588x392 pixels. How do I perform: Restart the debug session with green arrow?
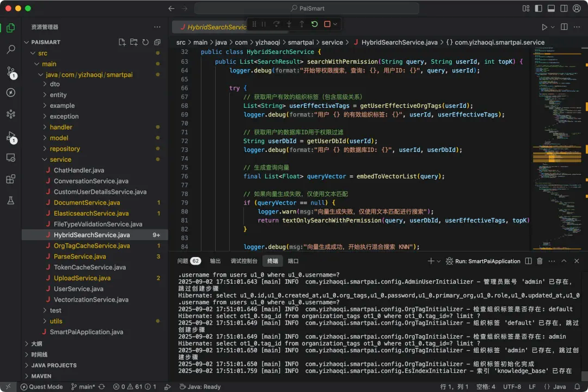tap(314, 24)
